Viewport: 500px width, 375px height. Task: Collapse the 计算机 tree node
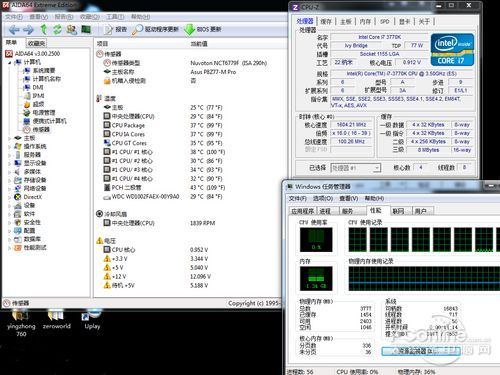coord(9,62)
